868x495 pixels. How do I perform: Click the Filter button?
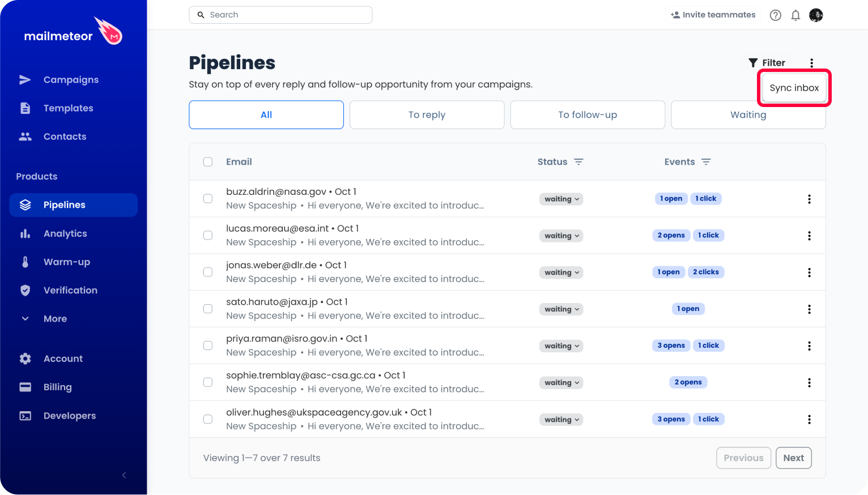pos(767,63)
